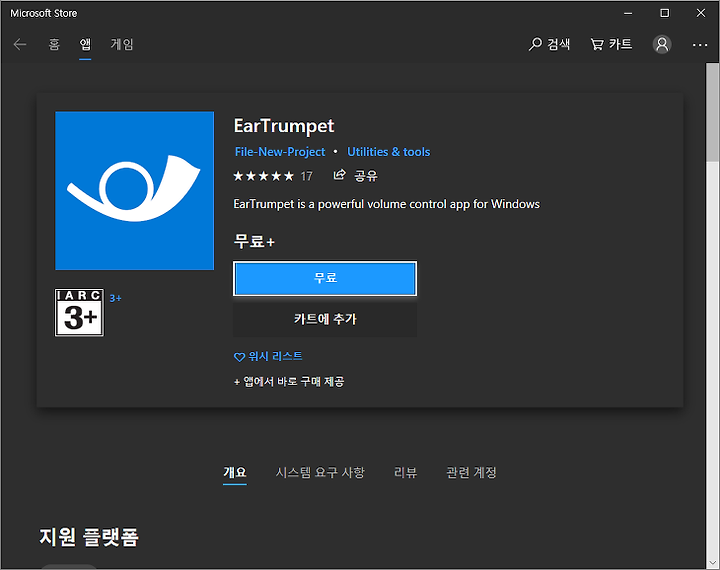The image size is (720, 570).
Task: Open the File-New-Project publisher link
Action: 280,152
